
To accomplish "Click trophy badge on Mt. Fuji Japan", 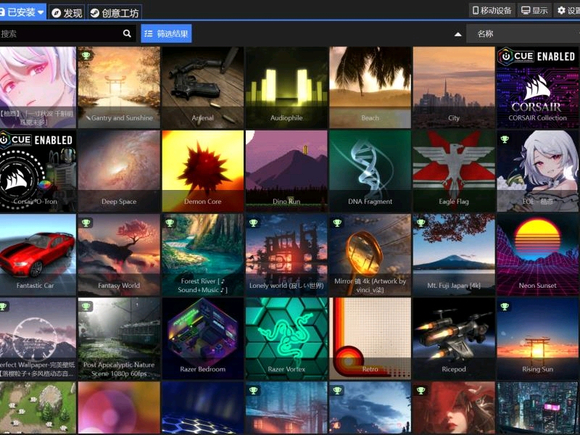I will click(421, 223).
